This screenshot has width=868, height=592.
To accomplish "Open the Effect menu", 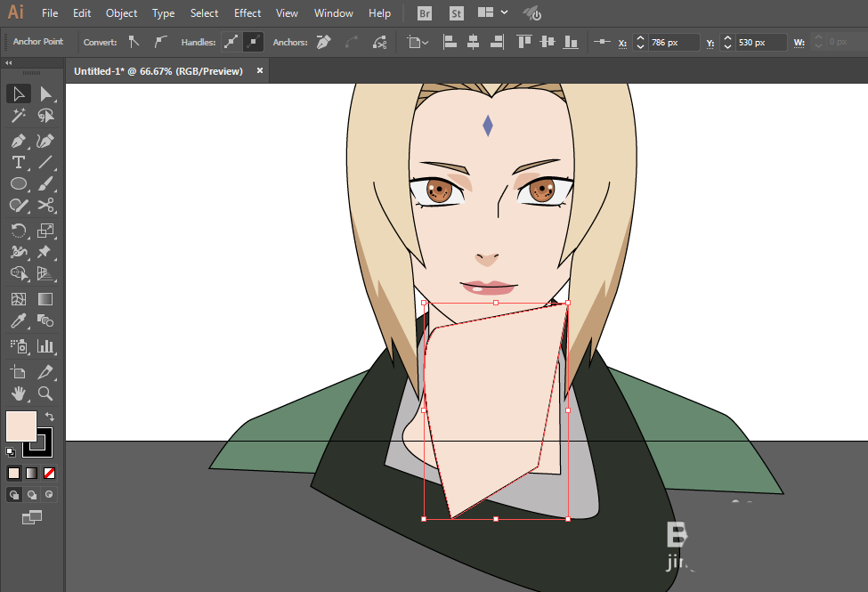I will tap(247, 13).
